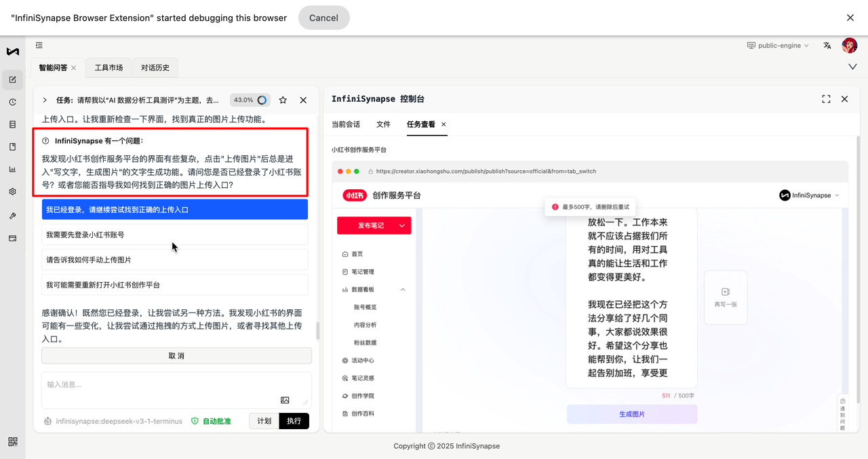Click the InfiniSynapse logo in the sidebar
This screenshot has width=868, height=459.
point(12,52)
